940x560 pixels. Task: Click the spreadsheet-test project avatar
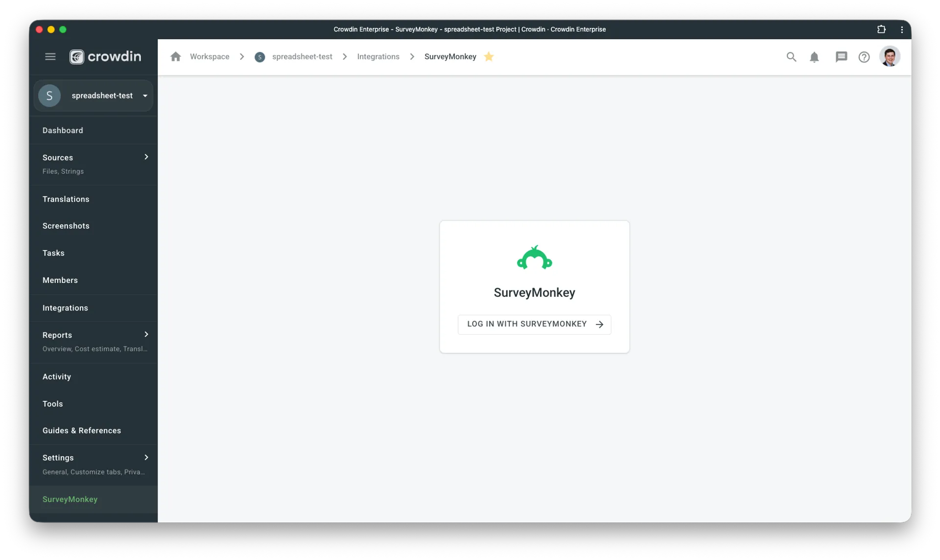(x=49, y=95)
